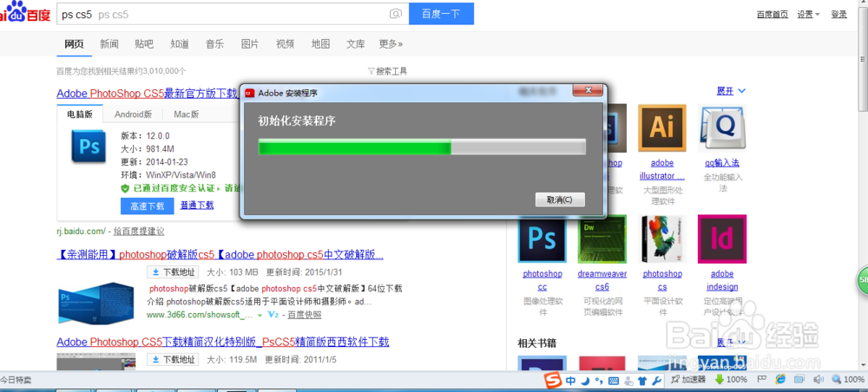Click the 加速器 rocket accelerator
868x392 pixels.
688,380
